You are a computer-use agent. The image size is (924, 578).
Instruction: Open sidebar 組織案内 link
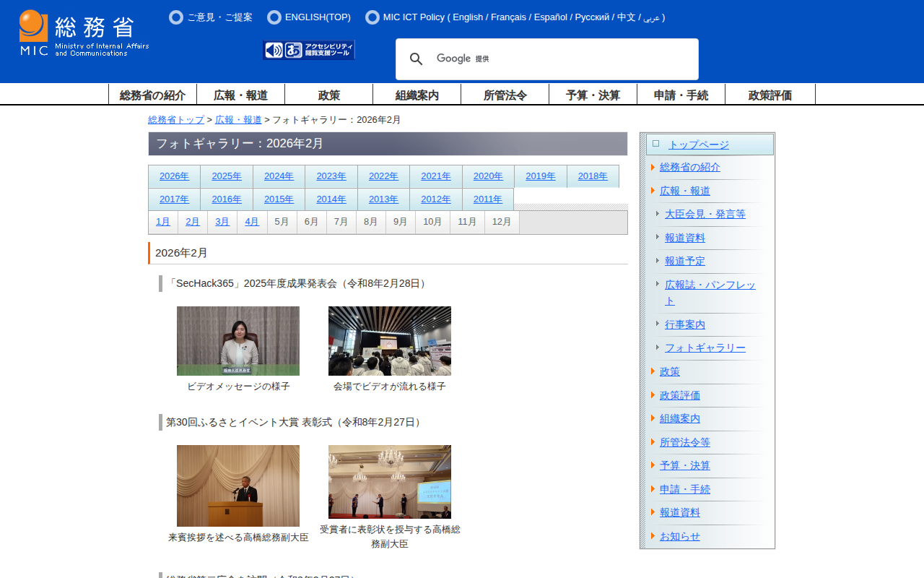(x=680, y=419)
